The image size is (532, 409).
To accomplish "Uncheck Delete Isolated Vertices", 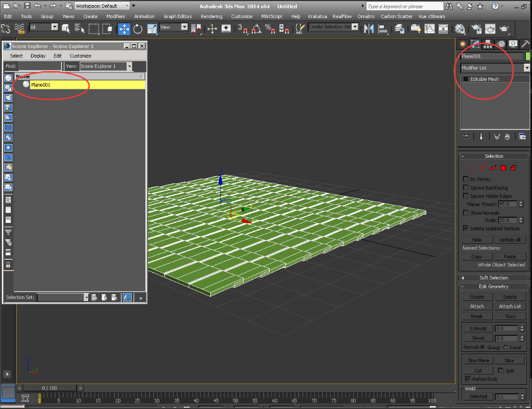I will (x=465, y=228).
